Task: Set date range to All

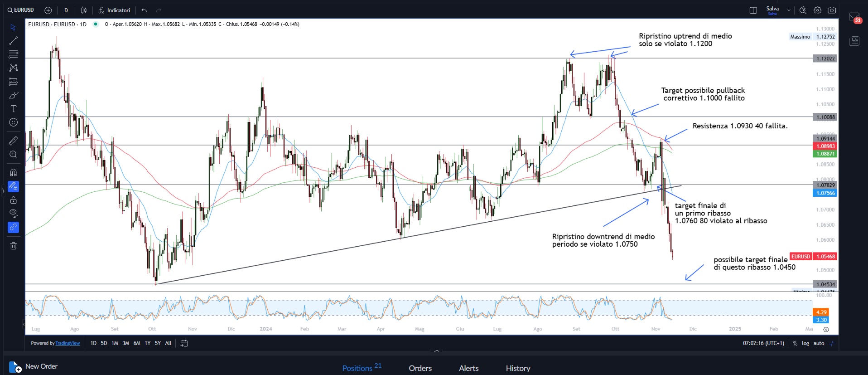Action: click(x=168, y=343)
